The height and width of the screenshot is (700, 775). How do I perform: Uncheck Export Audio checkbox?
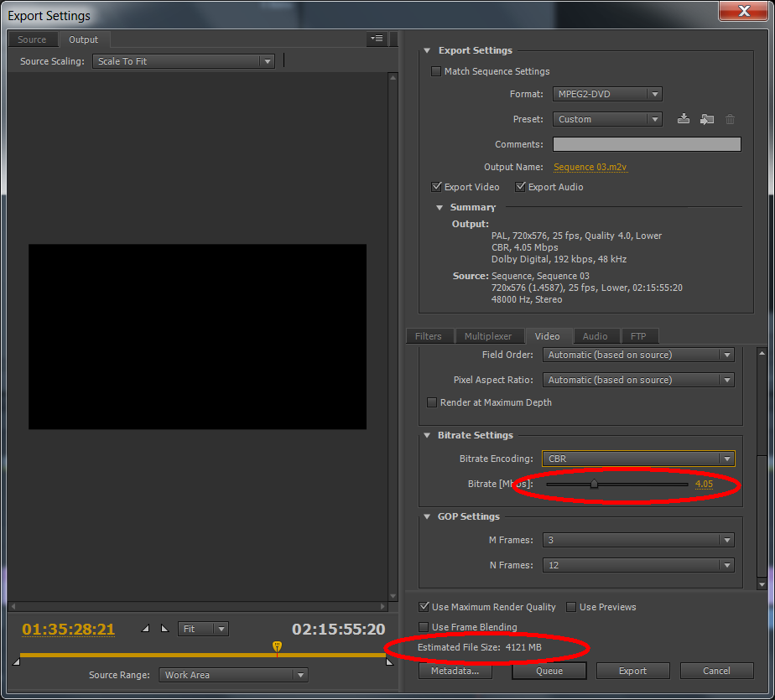pos(520,187)
